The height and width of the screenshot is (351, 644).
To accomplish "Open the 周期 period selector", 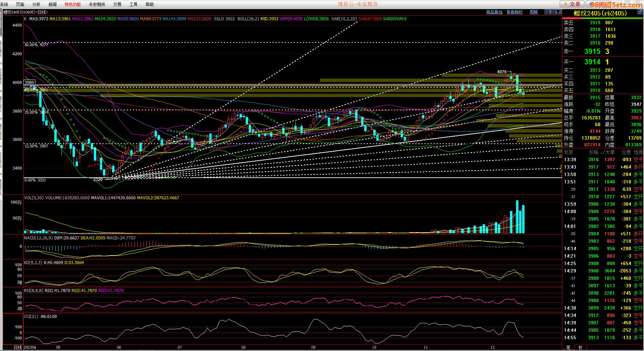I will coord(534,12).
